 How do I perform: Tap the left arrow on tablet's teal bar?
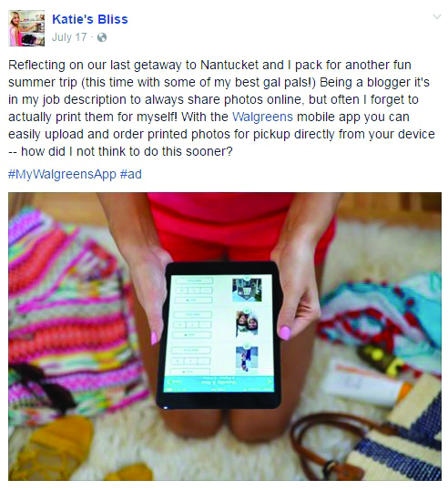(169, 382)
